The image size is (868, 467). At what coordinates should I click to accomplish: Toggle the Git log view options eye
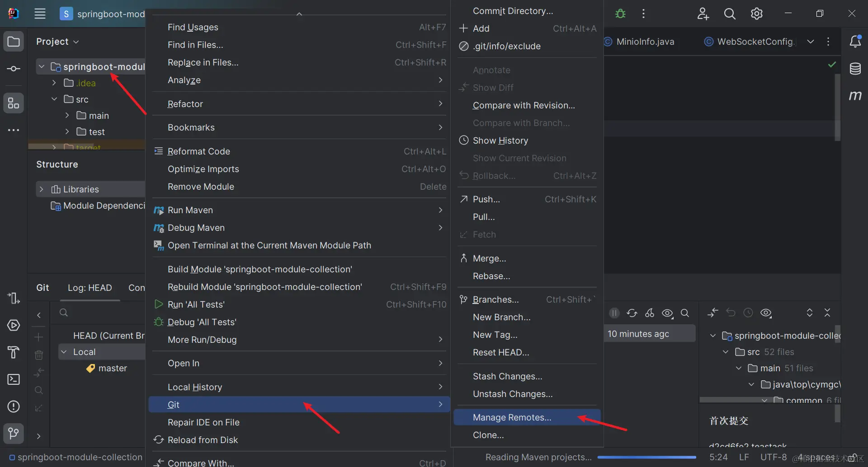[668, 313]
